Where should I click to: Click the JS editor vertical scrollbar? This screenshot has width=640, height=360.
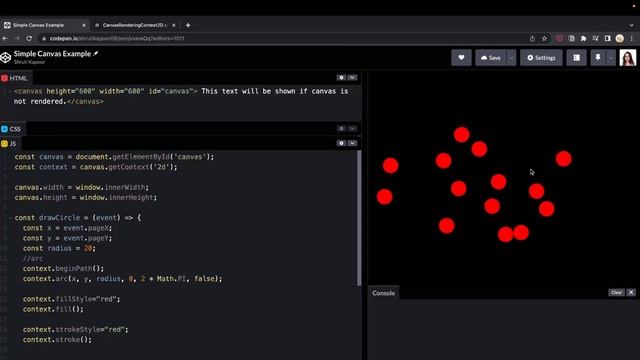coord(359,218)
